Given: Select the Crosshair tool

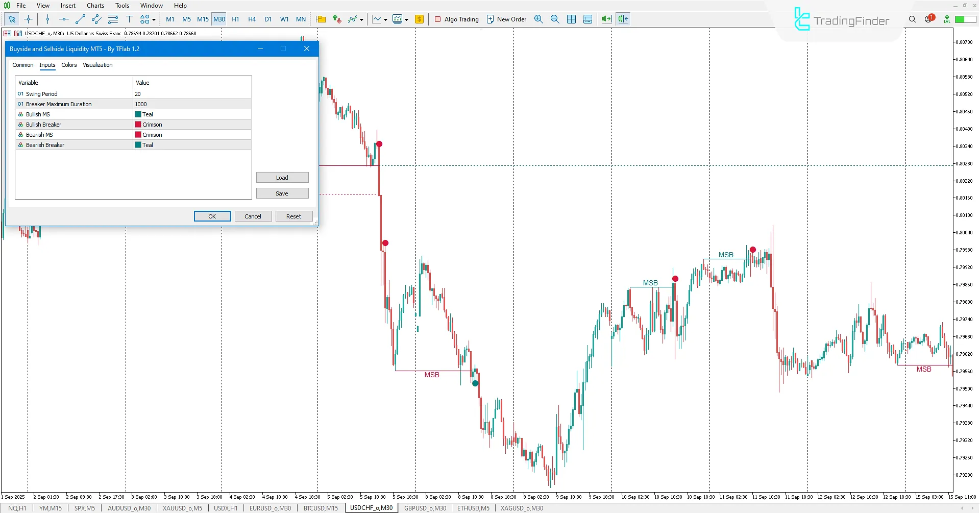Looking at the screenshot, I should click(28, 19).
